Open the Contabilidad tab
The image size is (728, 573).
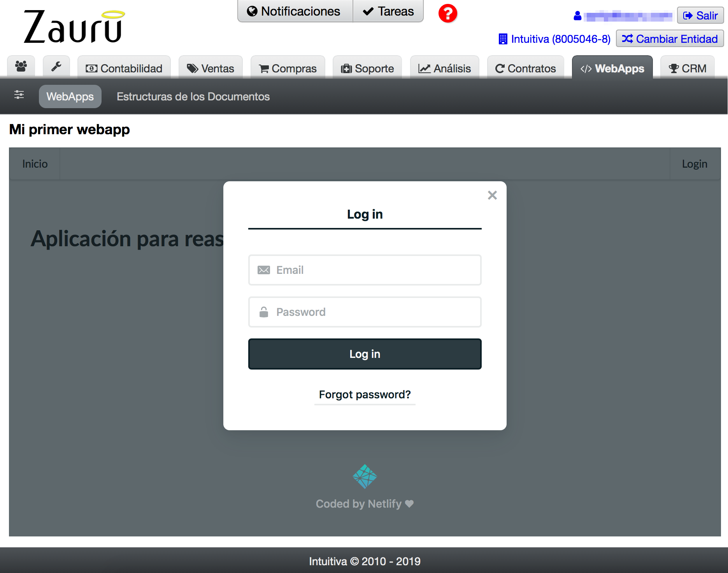pyautogui.click(x=124, y=68)
